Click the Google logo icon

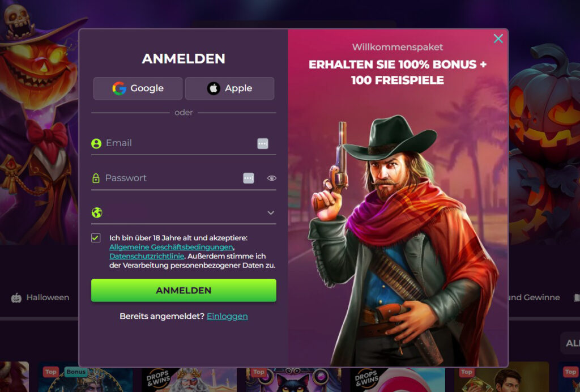(119, 88)
